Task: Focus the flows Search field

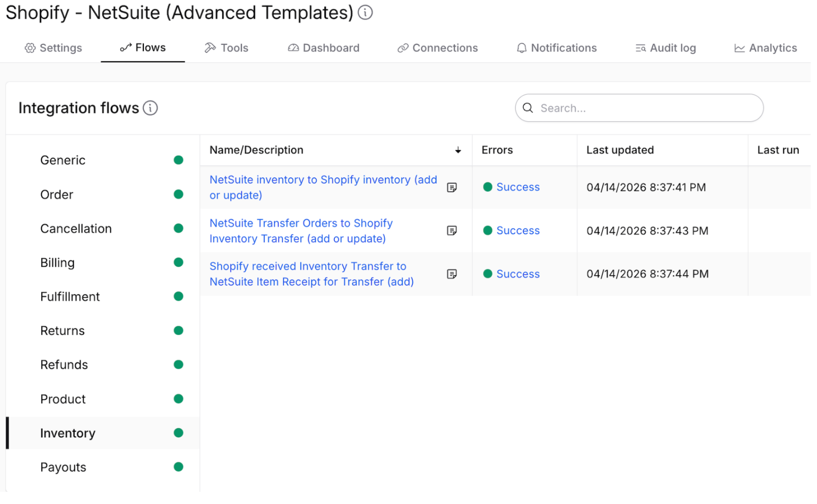Action: (x=639, y=108)
